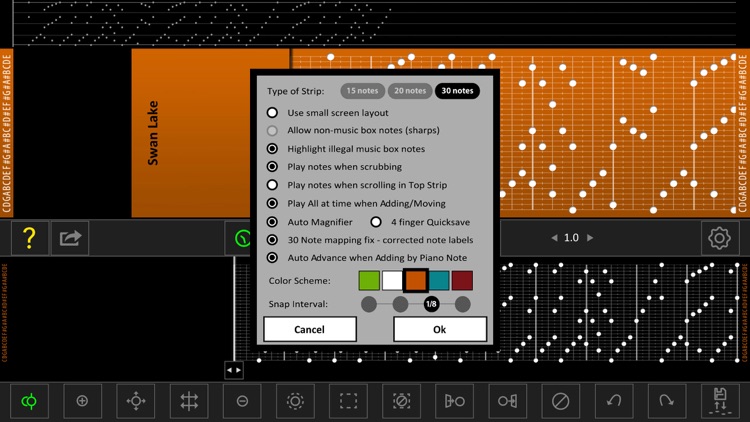Set snap interval to last slider stop

tap(463, 304)
